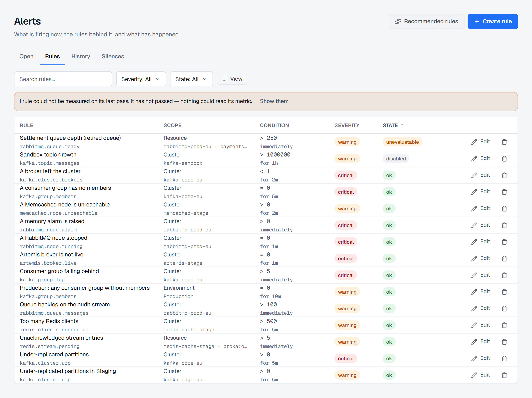Focus the Search rules input field

click(x=63, y=79)
